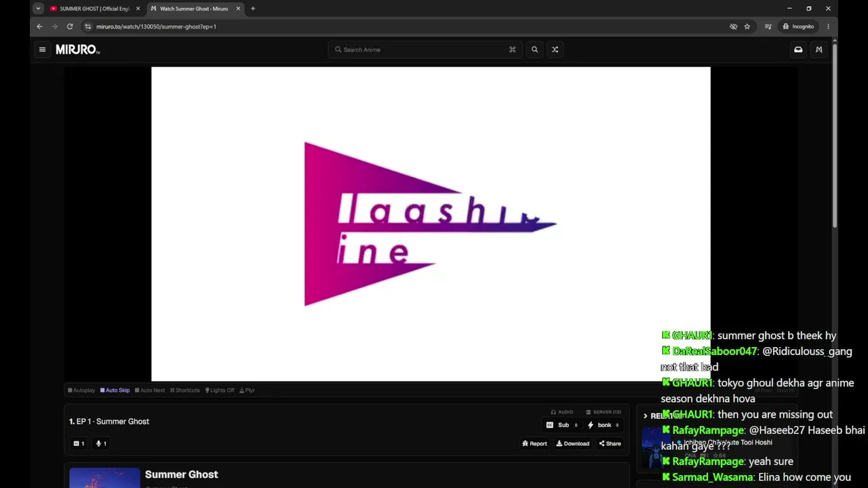Screen dimensions: 868x488
Task: Click the AUDIO label above Sub
Action: click(562, 412)
